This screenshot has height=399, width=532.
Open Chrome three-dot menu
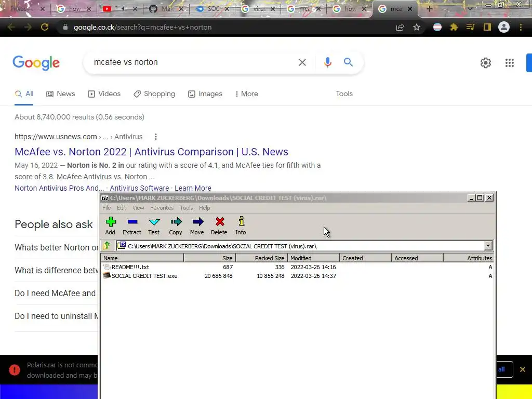pyautogui.click(x=521, y=27)
